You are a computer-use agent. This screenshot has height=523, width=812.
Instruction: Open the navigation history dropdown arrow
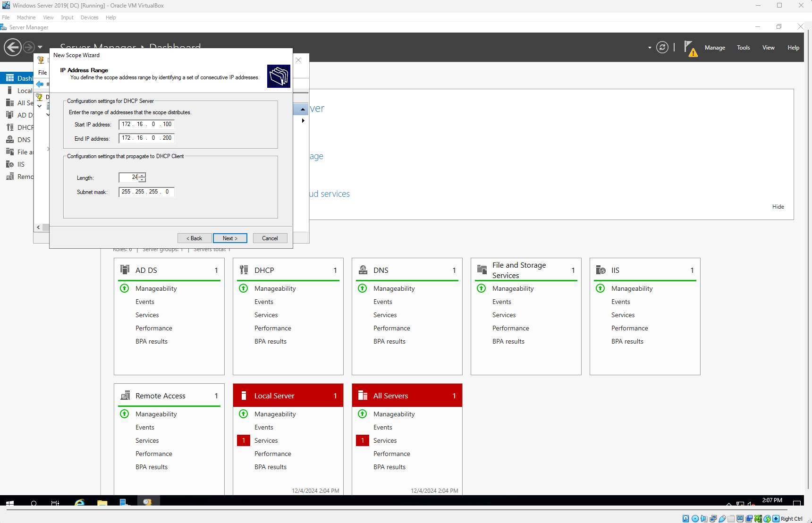(x=40, y=47)
